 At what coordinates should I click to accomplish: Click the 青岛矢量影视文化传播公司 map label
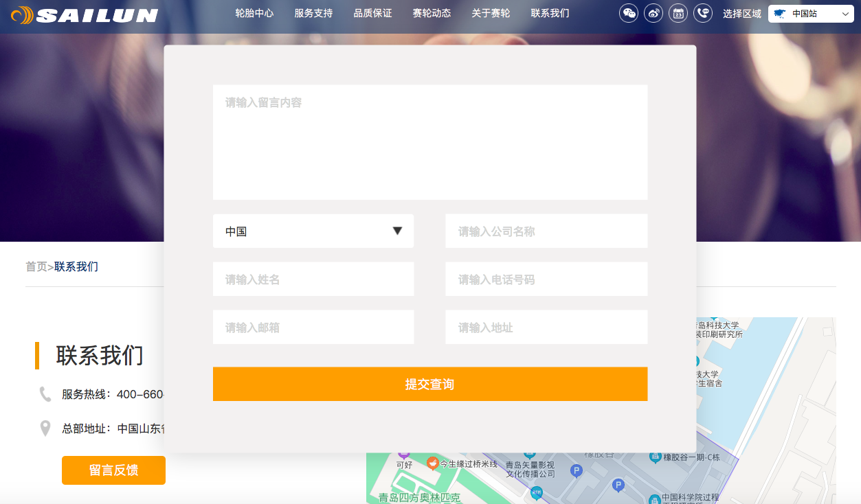coord(530,470)
